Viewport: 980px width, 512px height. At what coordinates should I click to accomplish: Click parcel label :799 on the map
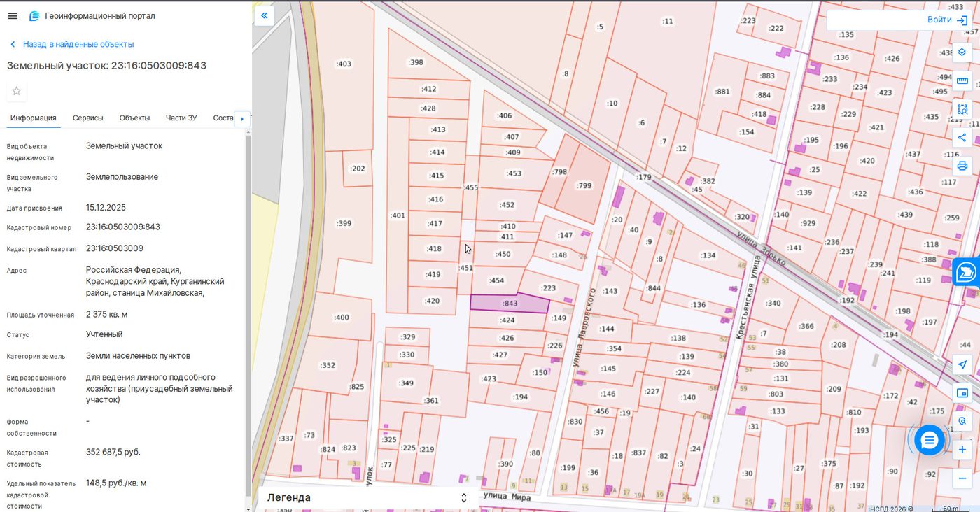coord(584,186)
